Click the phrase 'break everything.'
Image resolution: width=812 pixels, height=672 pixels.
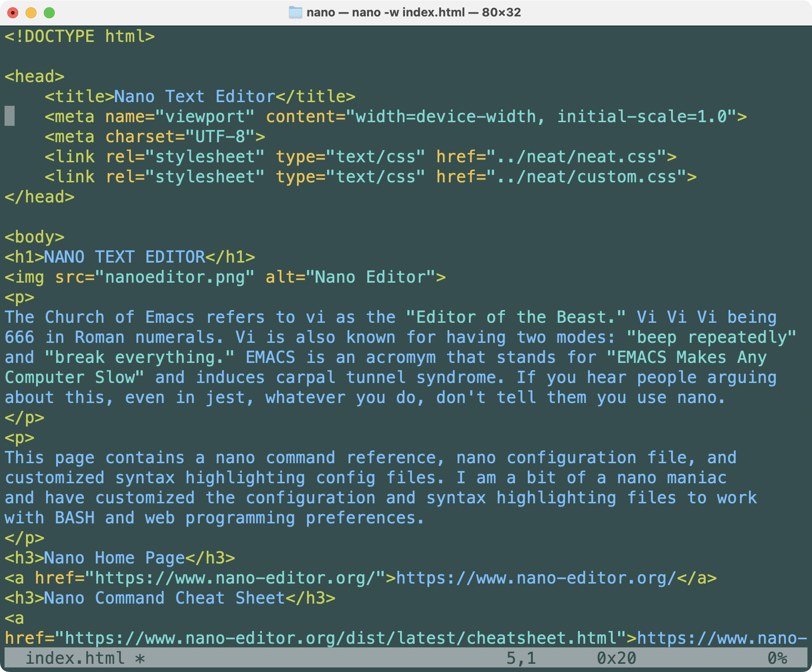140,357
